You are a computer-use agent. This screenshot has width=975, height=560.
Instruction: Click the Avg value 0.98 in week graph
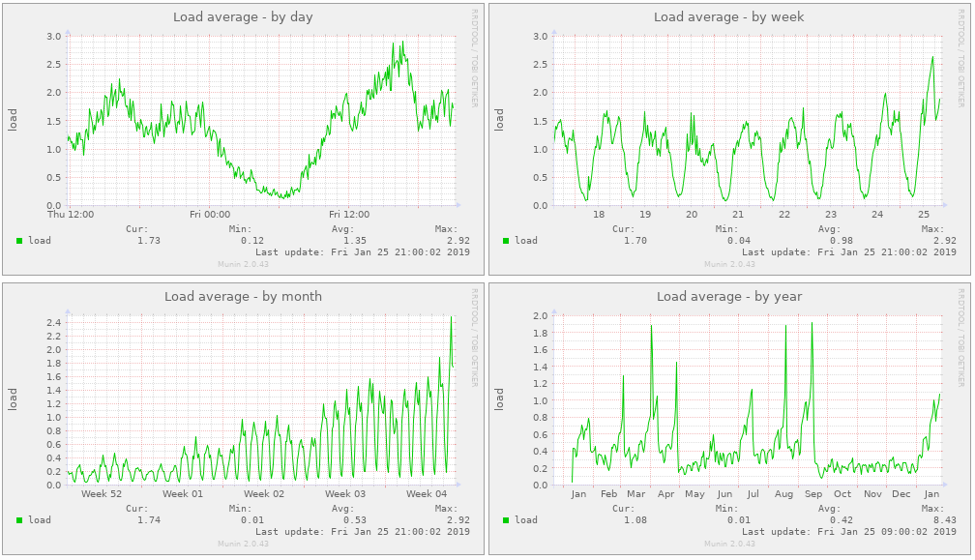tap(842, 241)
